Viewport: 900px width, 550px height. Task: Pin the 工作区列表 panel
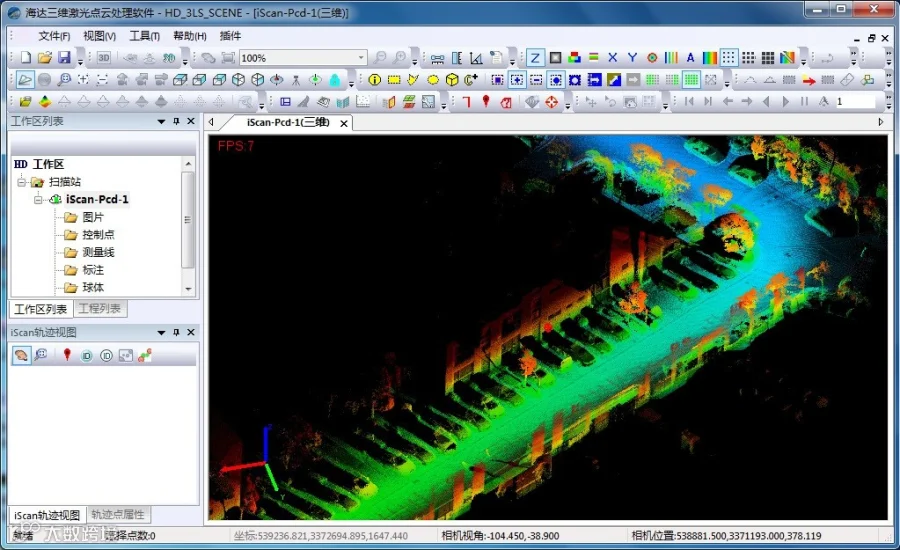(x=176, y=121)
